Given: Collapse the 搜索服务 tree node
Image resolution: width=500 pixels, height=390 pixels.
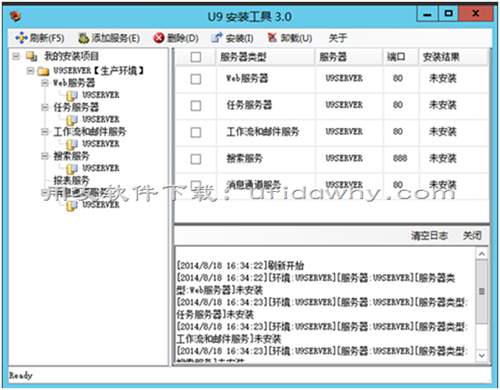Looking at the screenshot, I should pos(45,156).
